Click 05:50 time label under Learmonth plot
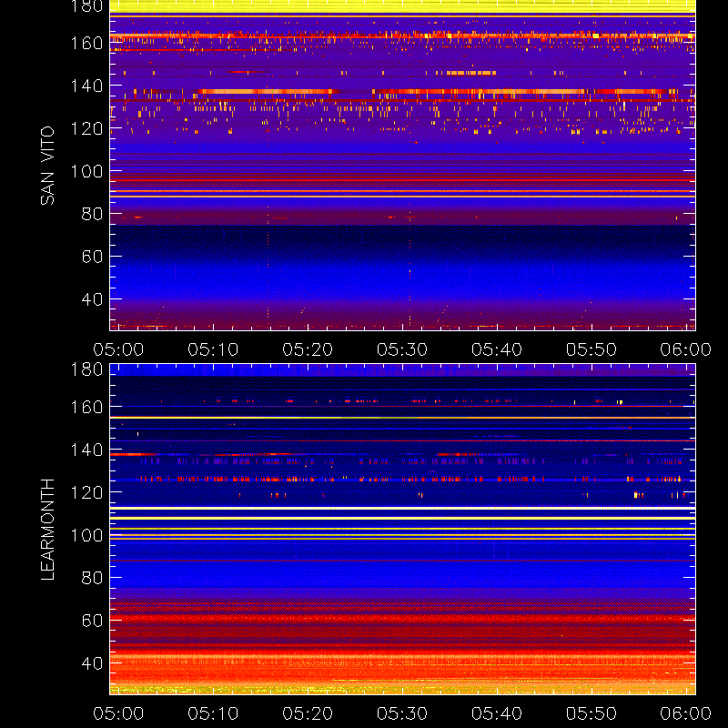Viewport: 728px width, 728px height. pyautogui.click(x=591, y=713)
